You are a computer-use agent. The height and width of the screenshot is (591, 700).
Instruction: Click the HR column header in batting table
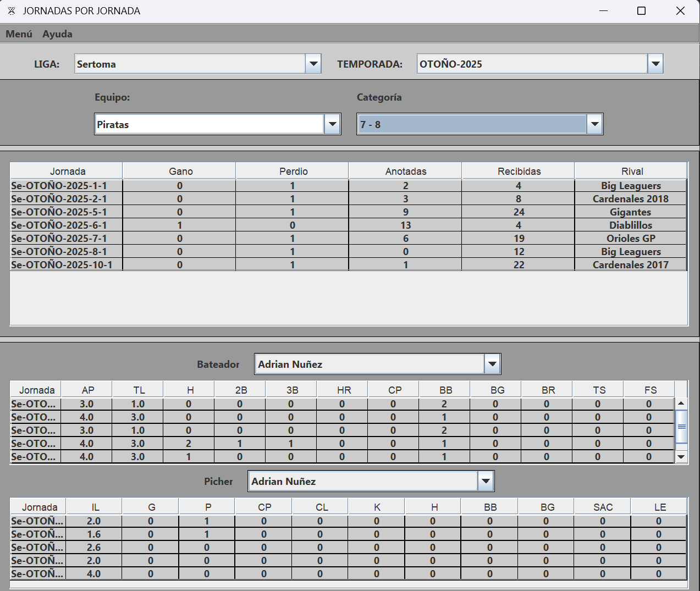(344, 390)
